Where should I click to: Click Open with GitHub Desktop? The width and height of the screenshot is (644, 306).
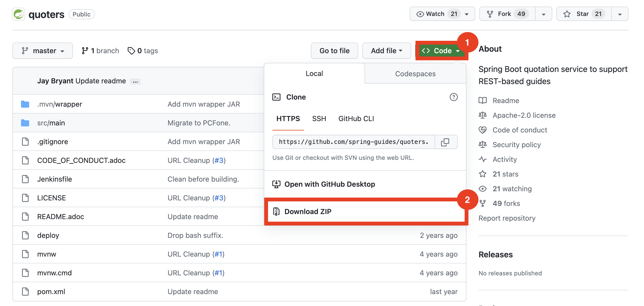(329, 184)
